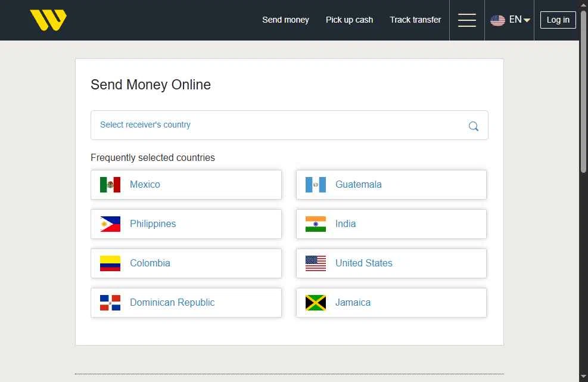Click the US flag language icon
The image size is (588, 382).
pos(497,20)
